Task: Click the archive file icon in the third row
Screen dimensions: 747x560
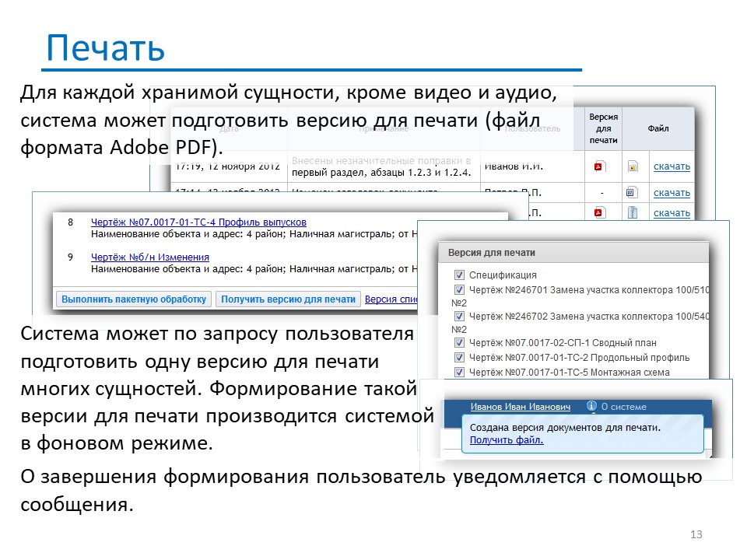Action: click(632, 212)
